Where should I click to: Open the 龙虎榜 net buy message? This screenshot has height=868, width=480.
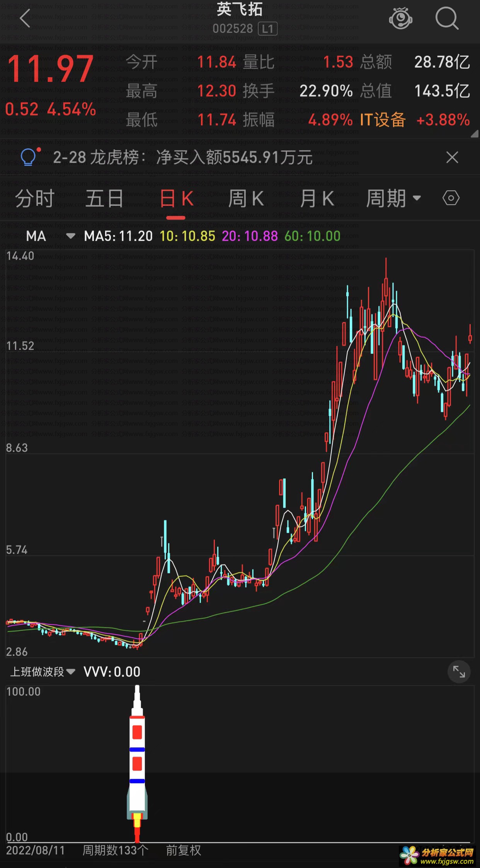[182, 158]
